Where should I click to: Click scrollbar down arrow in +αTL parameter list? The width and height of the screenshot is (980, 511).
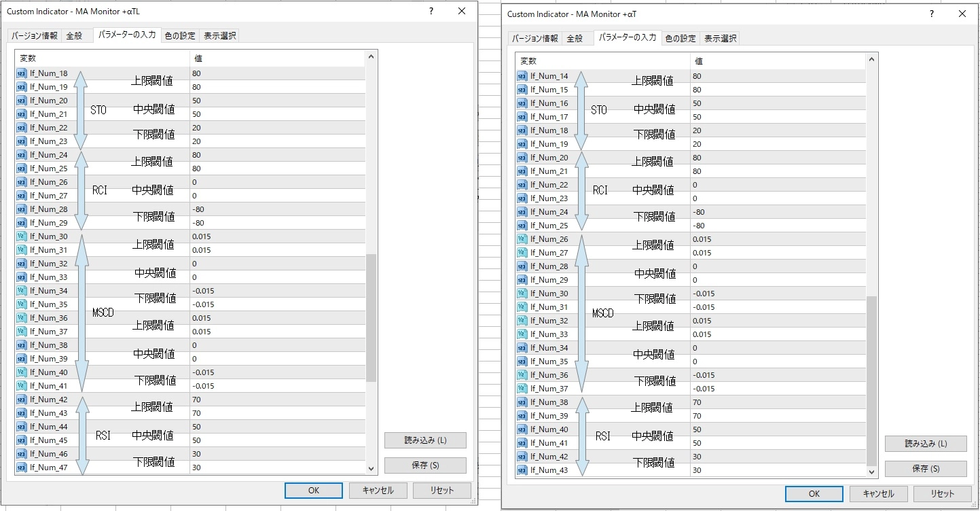pos(371,468)
